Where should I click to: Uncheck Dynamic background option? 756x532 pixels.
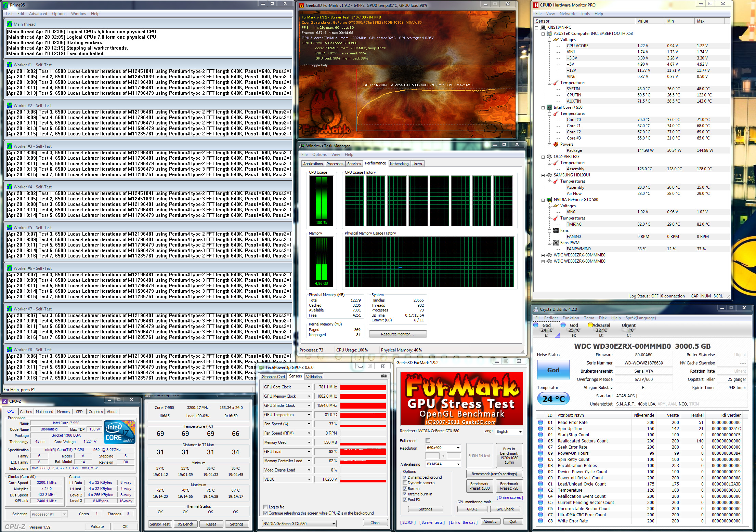[x=405, y=477]
